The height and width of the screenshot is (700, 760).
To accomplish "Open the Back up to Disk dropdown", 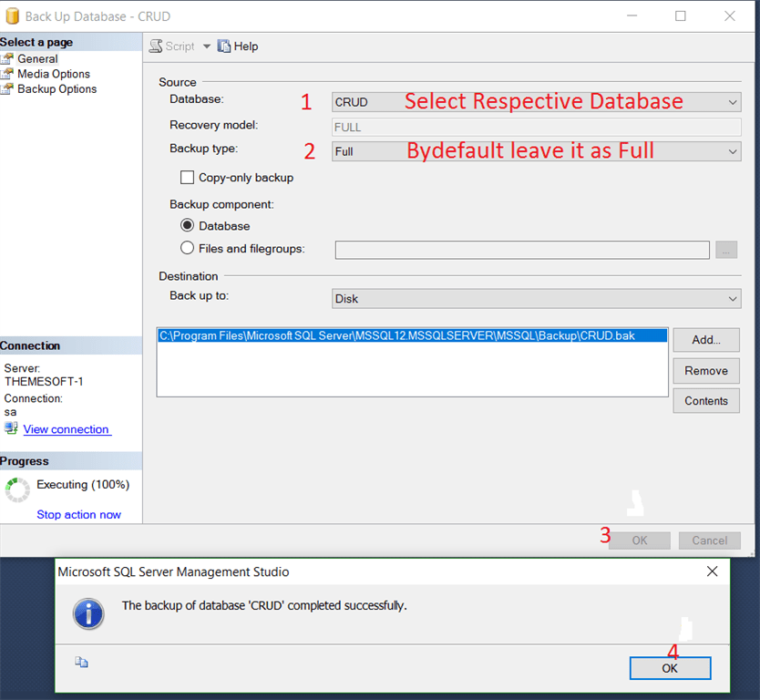I will pyautogui.click(x=536, y=299).
